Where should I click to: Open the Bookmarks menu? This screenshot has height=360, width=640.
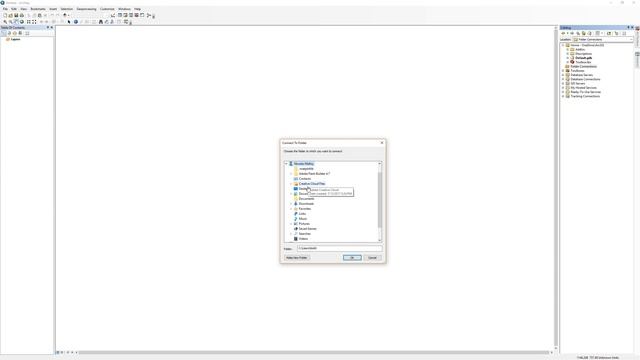(x=38, y=9)
